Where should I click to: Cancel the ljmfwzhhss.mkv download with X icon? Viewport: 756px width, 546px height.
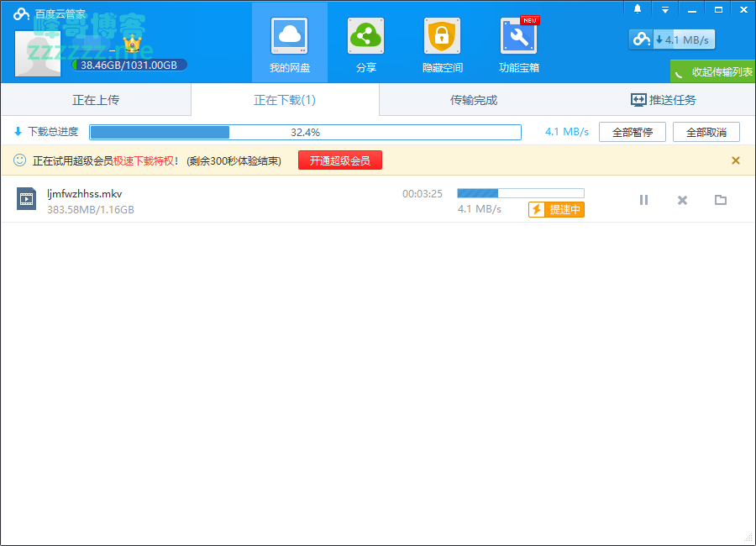tap(682, 200)
